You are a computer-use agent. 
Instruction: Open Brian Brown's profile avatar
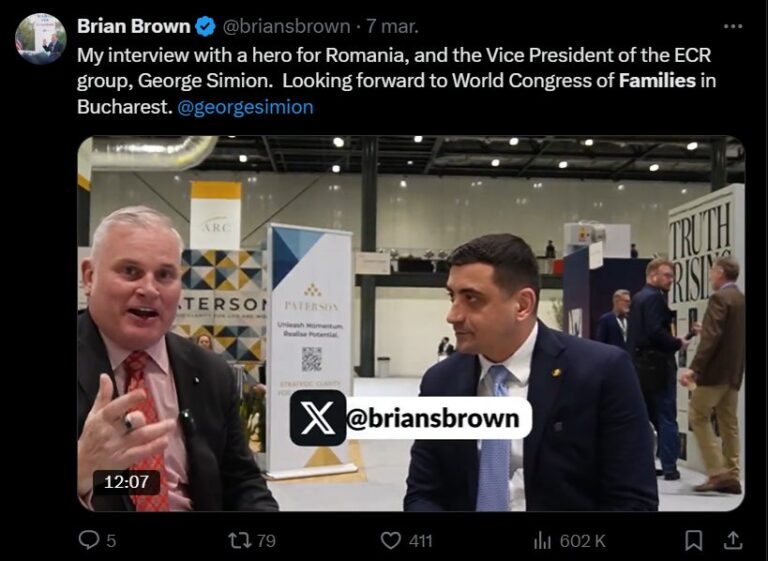(41, 39)
